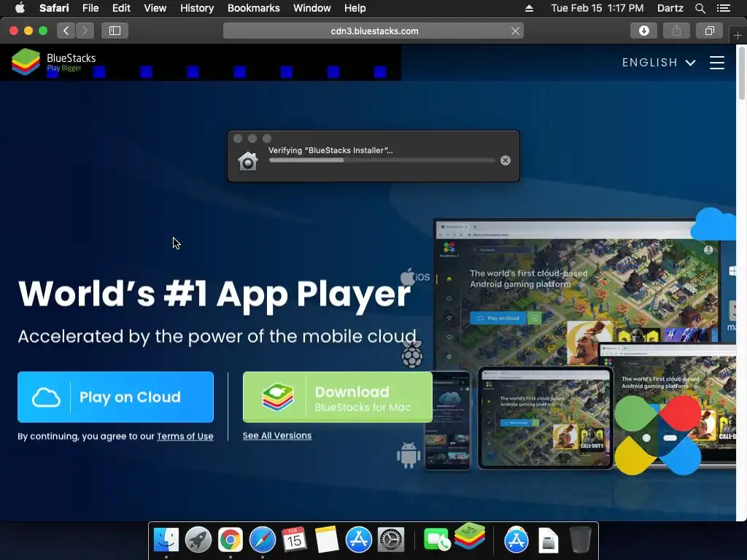Screen dimensions: 747x560
Task: Click the cdn3.bluestacks.com address bar
Action: tap(373, 31)
